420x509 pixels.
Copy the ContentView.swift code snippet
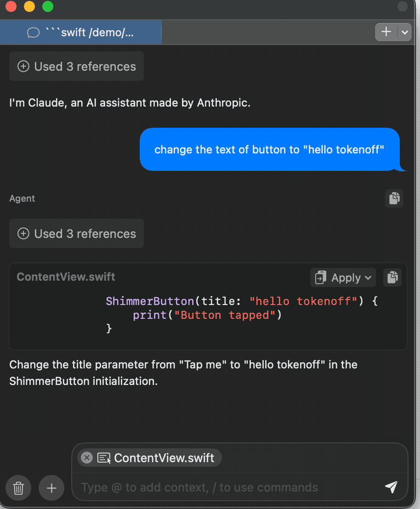click(392, 278)
